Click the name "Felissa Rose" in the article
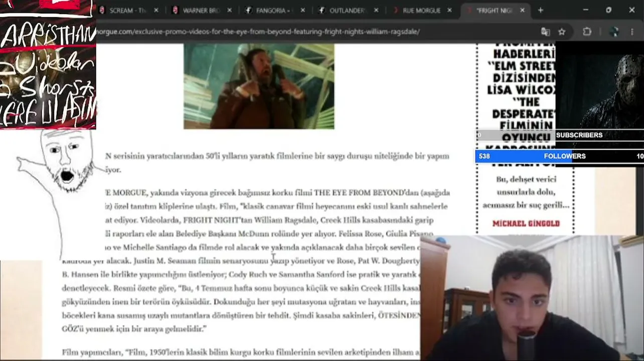The width and height of the screenshot is (644, 361). (360, 234)
